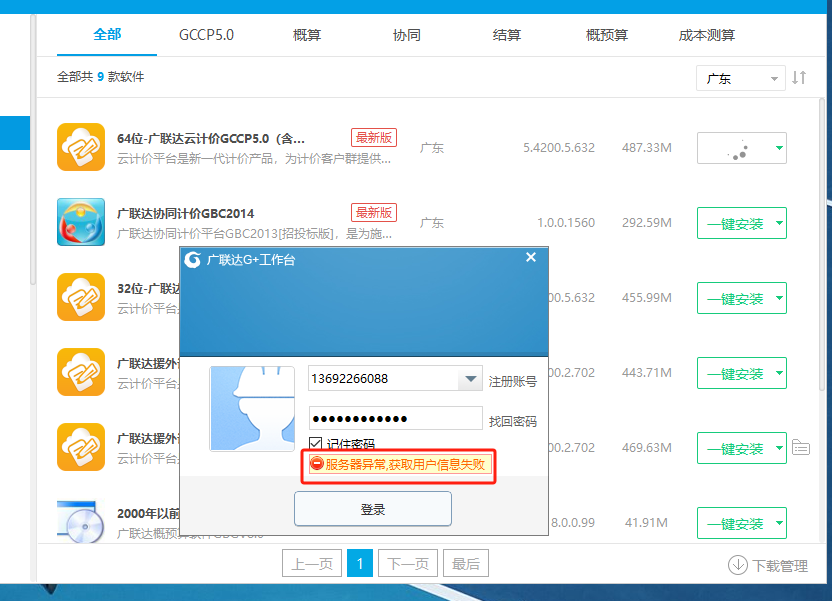Open folder icon beside 469.63M row
Image resolution: width=832 pixels, height=601 pixels.
(801, 447)
